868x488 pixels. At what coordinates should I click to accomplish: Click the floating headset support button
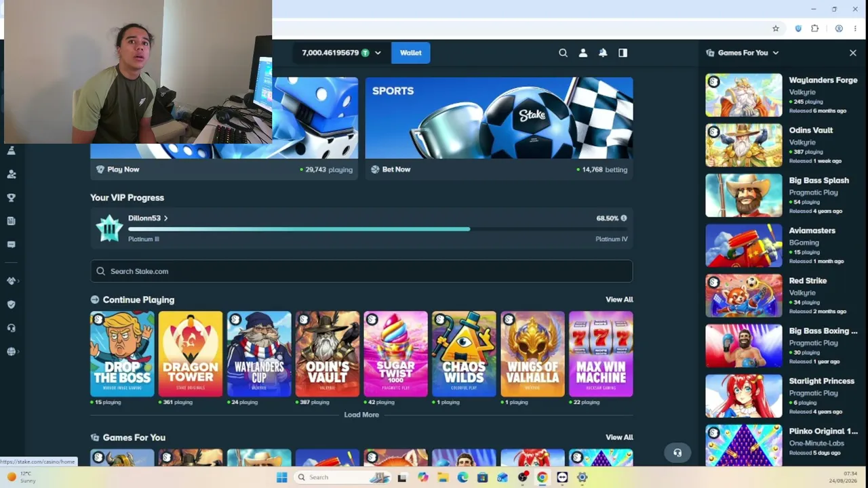tap(677, 453)
